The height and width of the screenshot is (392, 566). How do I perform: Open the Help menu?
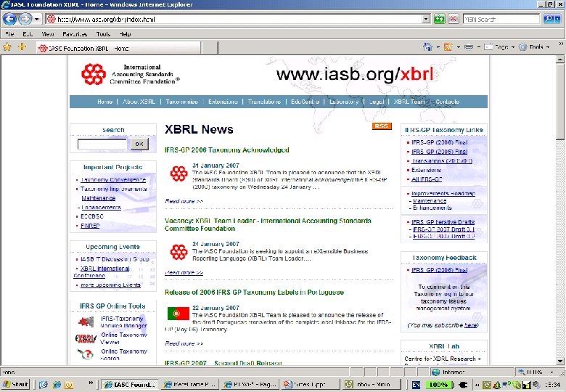click(x=125, y=34)
